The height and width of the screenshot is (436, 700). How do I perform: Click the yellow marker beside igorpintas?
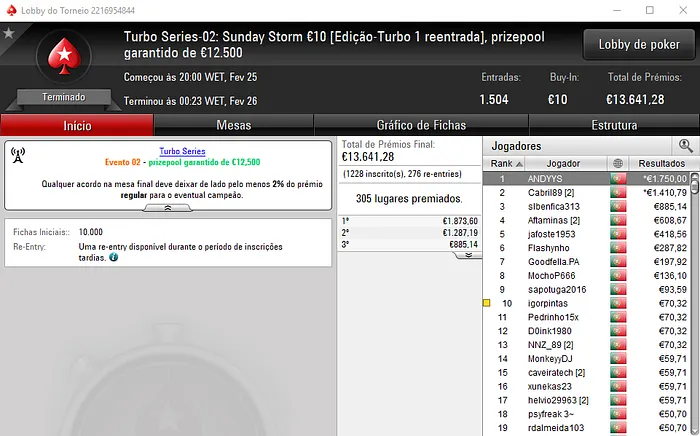point(487,303)
